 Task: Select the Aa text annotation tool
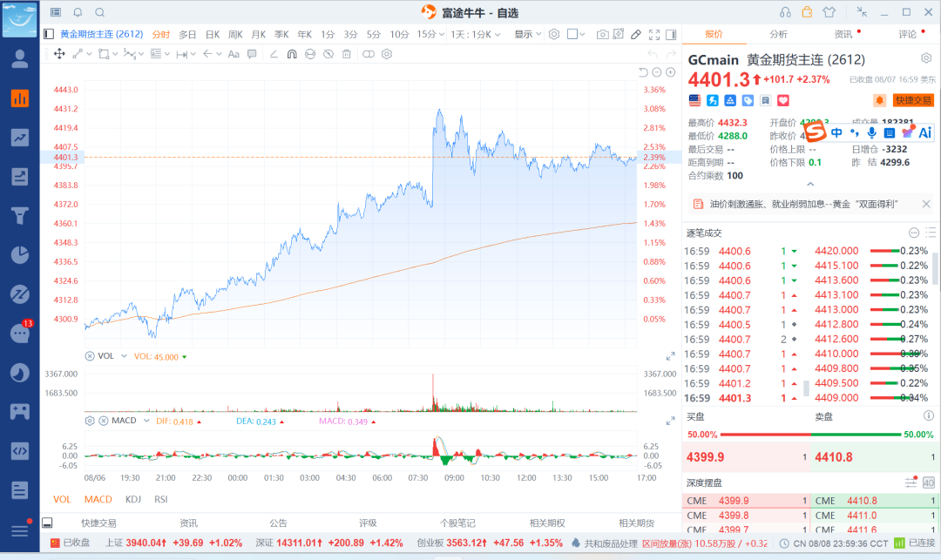tap(234, 54)
